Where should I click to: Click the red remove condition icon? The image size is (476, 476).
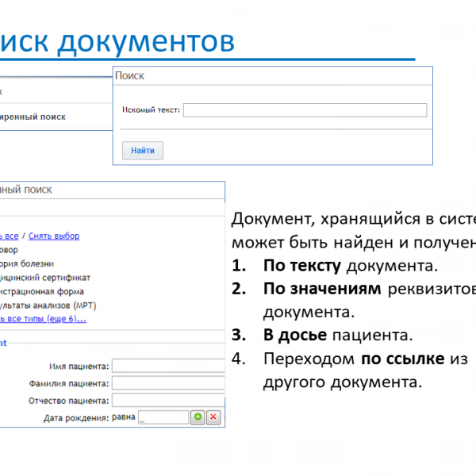click(213, 417)
